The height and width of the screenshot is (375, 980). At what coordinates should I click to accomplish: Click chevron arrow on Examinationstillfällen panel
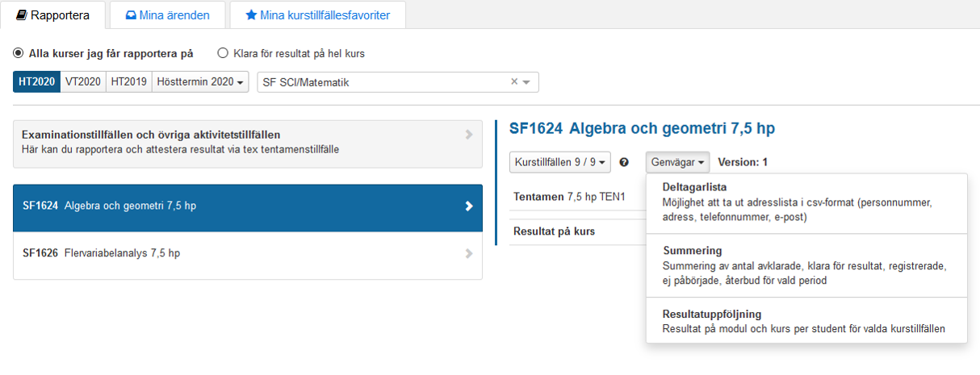click(468, 135)
